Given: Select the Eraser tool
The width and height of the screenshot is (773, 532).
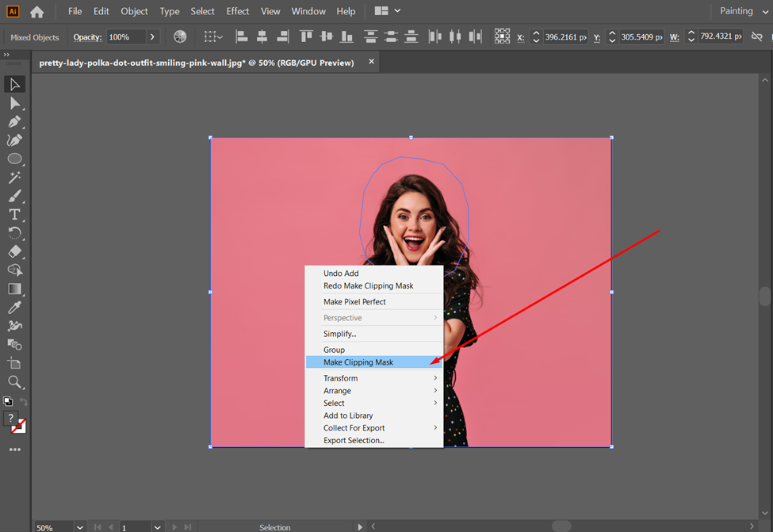Looking at the screenshot, I should (x=14, y=251).
